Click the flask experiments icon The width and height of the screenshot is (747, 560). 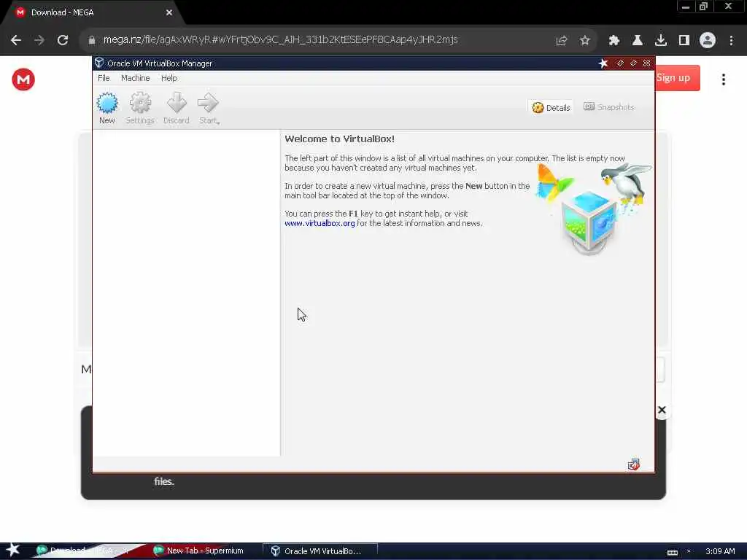tap(638, 41)
